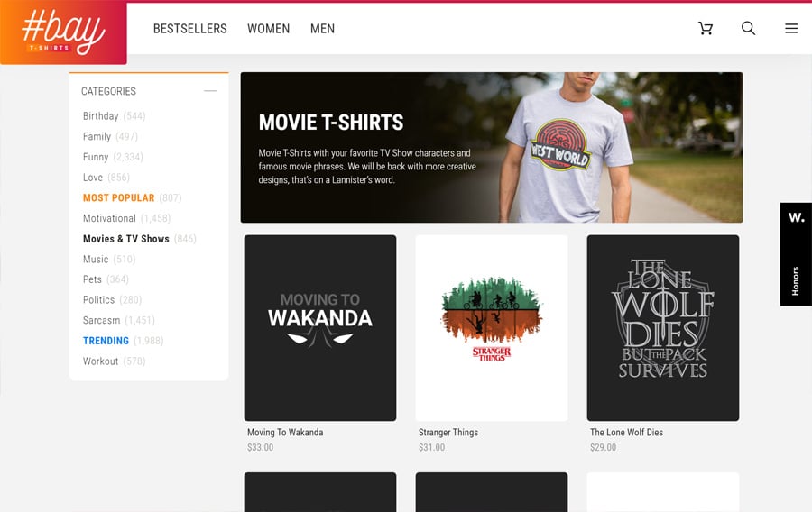This screenshot has height=512, width=812.
Task: Open the shopping cart icon
Action: click(706, 29)
